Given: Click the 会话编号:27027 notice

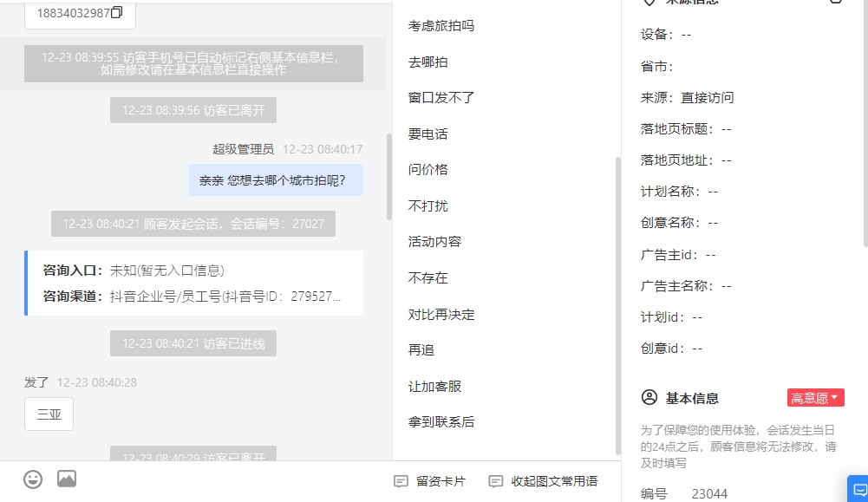Looking at the screenshot, I should [193, 224].
